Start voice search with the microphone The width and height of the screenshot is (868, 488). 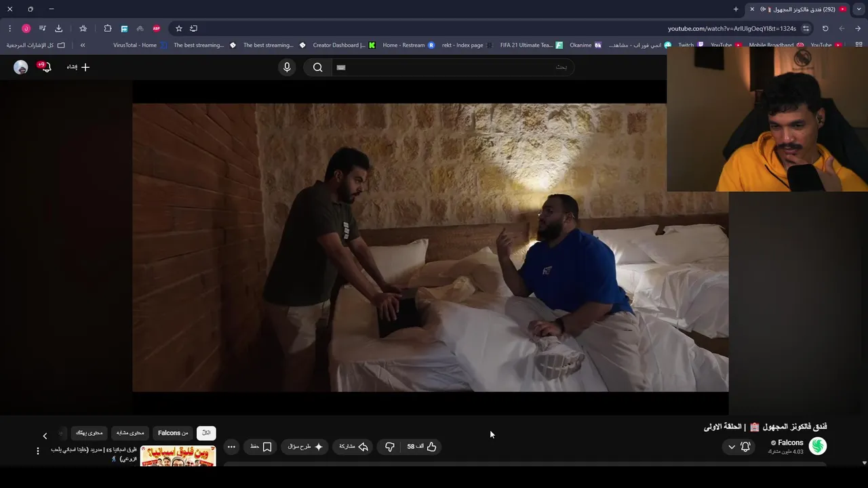[287, 67]
